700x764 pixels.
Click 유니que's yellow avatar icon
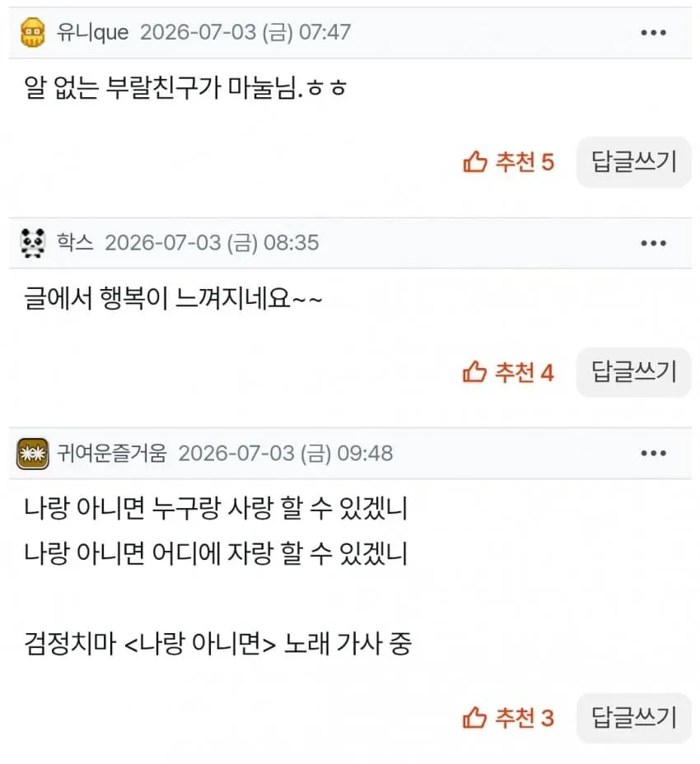(33, 33)
